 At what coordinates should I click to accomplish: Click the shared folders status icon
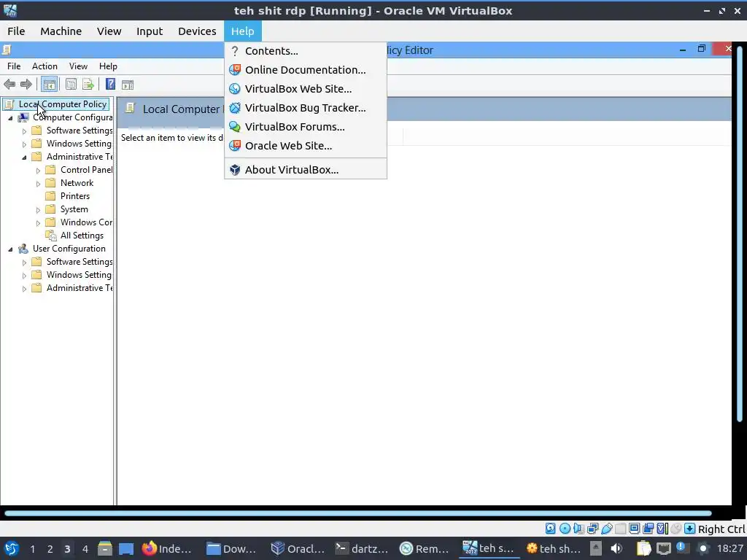[620, 528]
